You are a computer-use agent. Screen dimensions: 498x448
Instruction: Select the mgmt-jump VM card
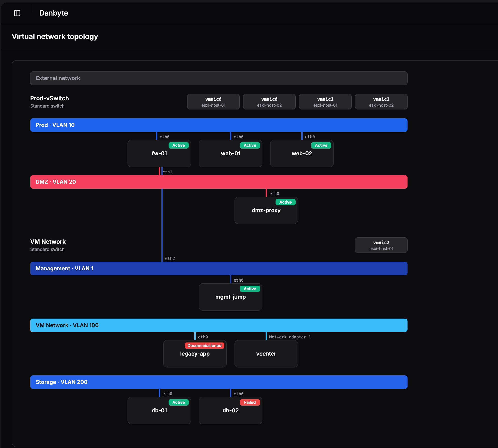tap(231, 297)
